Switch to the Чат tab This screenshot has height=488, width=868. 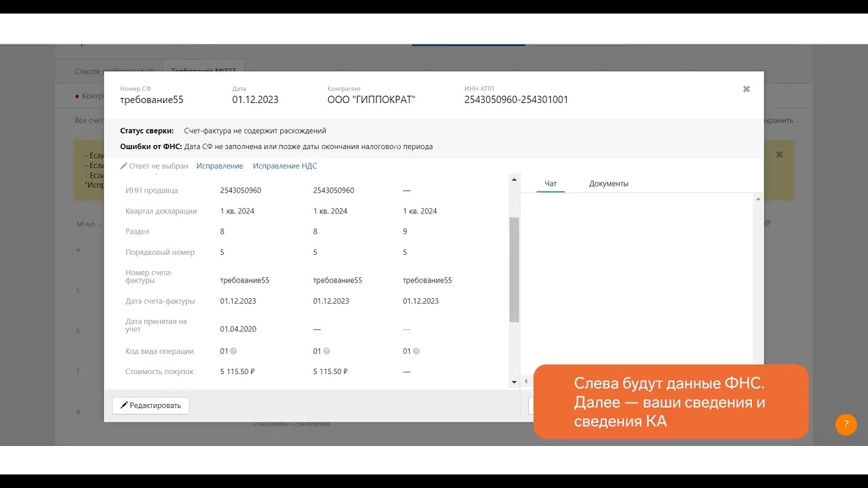551,184
